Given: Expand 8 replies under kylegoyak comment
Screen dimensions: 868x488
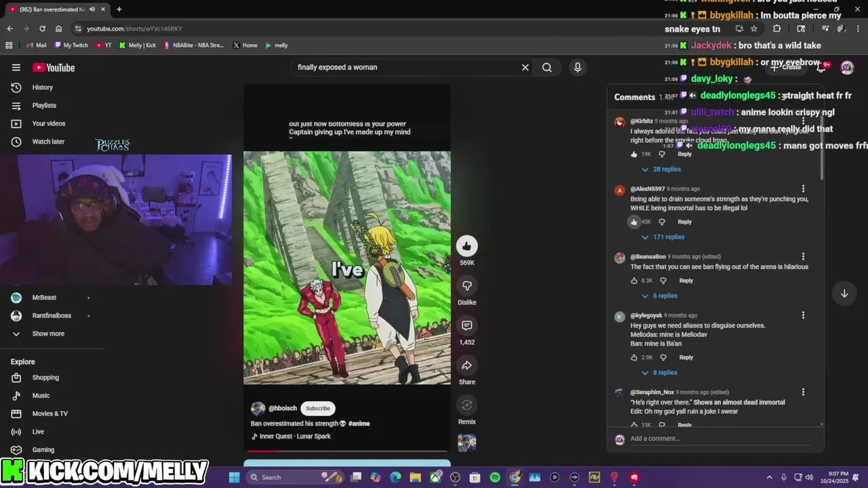Looking at the screenshot, I should [x=659, y=373].
